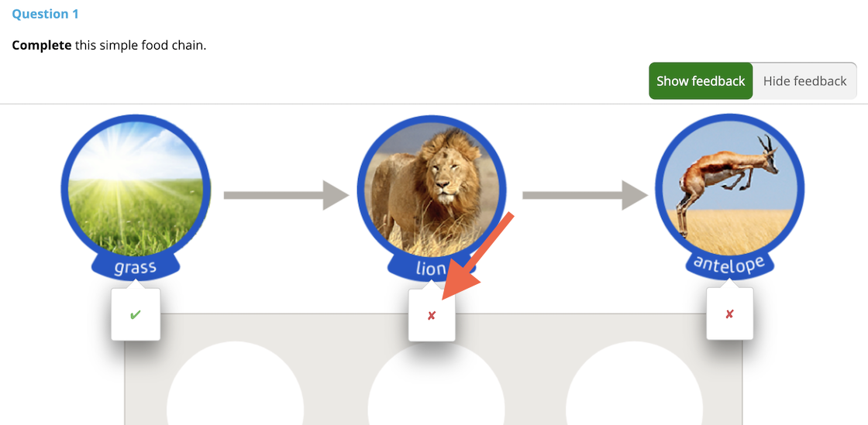This screenshot has width=868, height=425.
Task: Click the grass circle image
Action: tap(136, 188)
